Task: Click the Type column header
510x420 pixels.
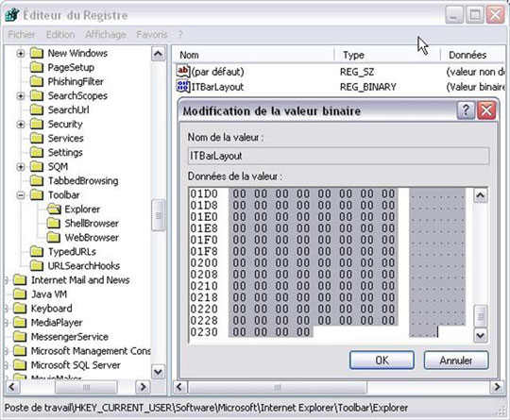Action: point(387,55)
